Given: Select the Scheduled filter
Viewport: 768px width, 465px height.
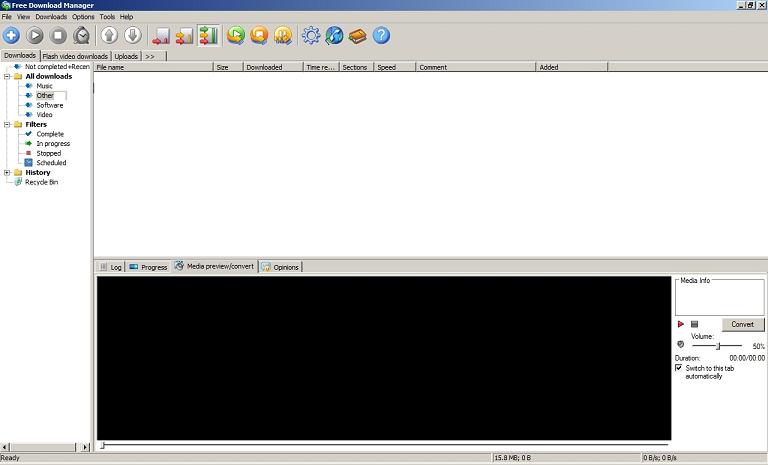Looking at the screenshot, I should point(51,163).
